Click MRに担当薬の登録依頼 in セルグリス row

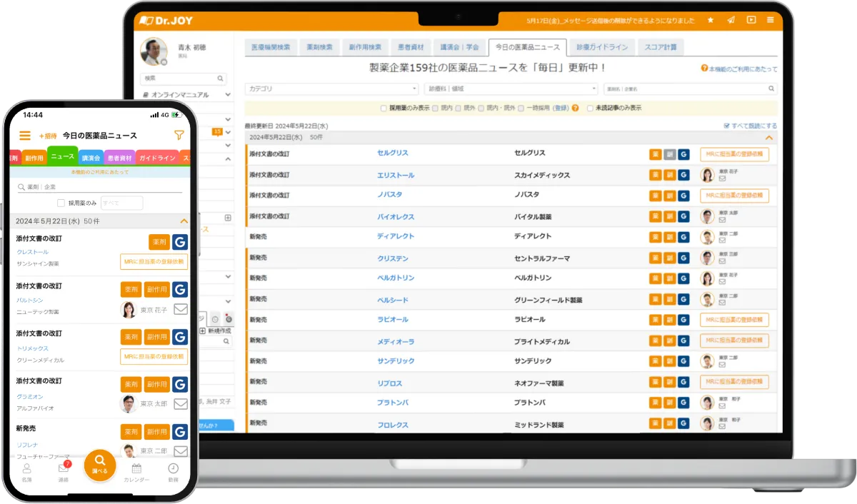coord(735,154)
